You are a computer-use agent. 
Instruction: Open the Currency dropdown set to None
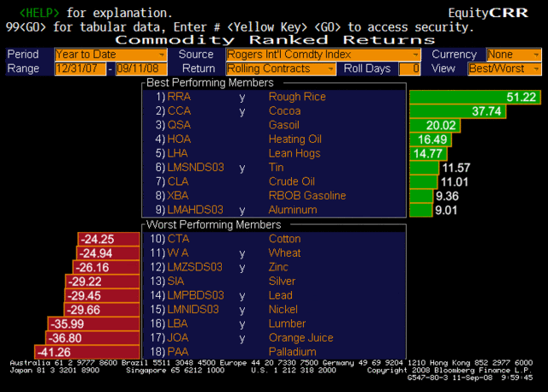pos(514,54)
